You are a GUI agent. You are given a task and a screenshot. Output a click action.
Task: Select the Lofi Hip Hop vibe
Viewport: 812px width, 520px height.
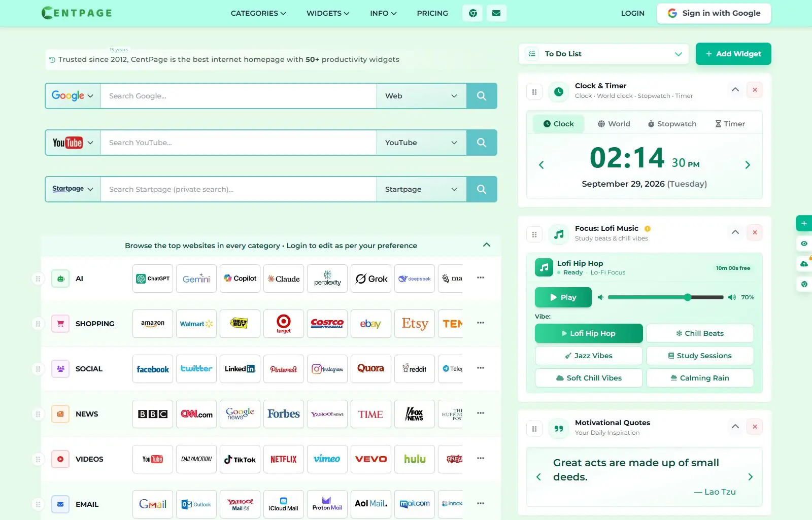(x=589, y=333)
